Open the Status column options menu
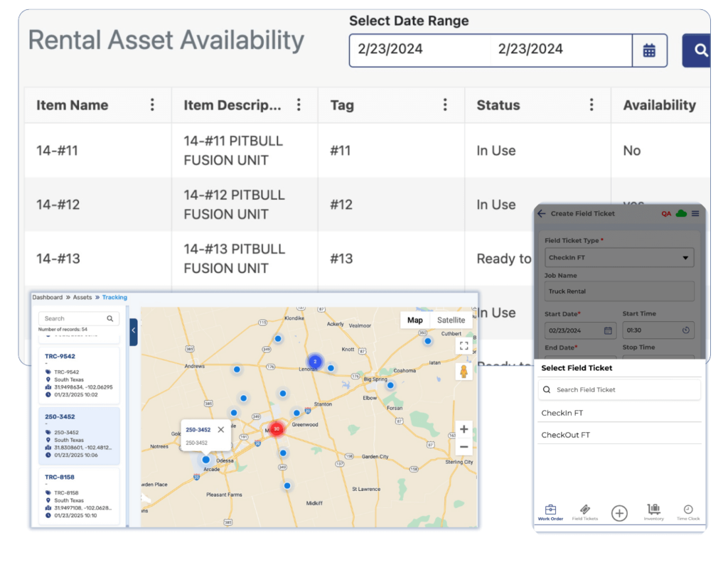 tap(591, 104)
